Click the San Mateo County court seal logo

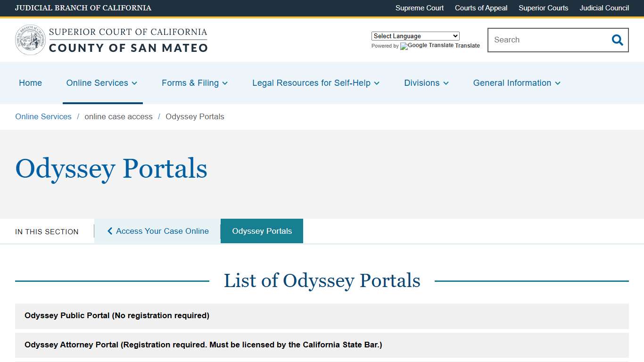coord(30,39)
